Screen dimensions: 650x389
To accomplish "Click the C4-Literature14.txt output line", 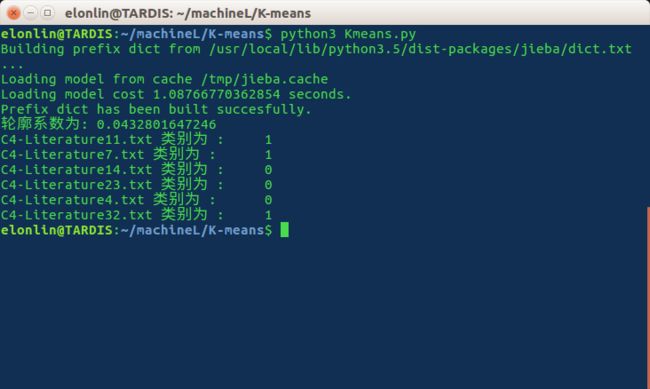I will pyautogui.click(x=136, y=169).
